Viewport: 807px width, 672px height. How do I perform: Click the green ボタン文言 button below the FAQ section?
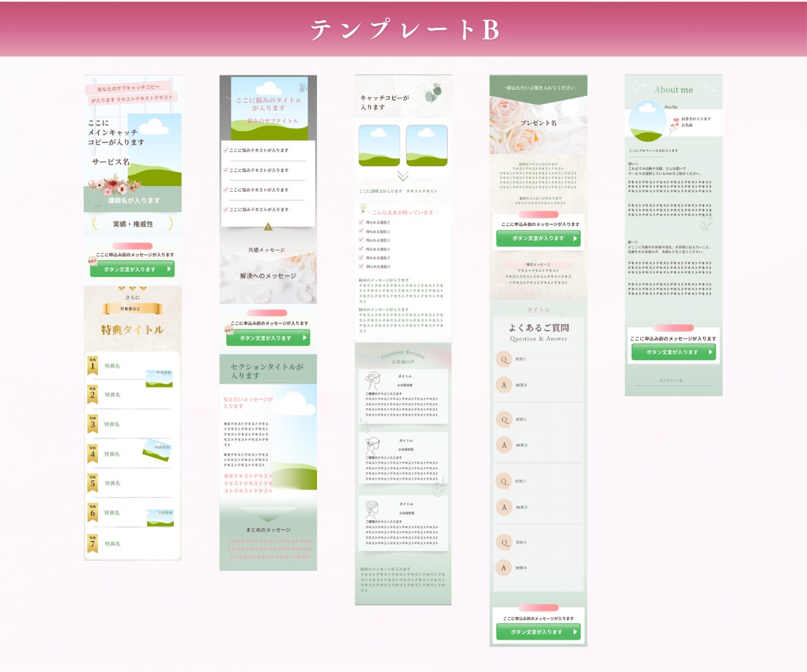click(538, 632)
